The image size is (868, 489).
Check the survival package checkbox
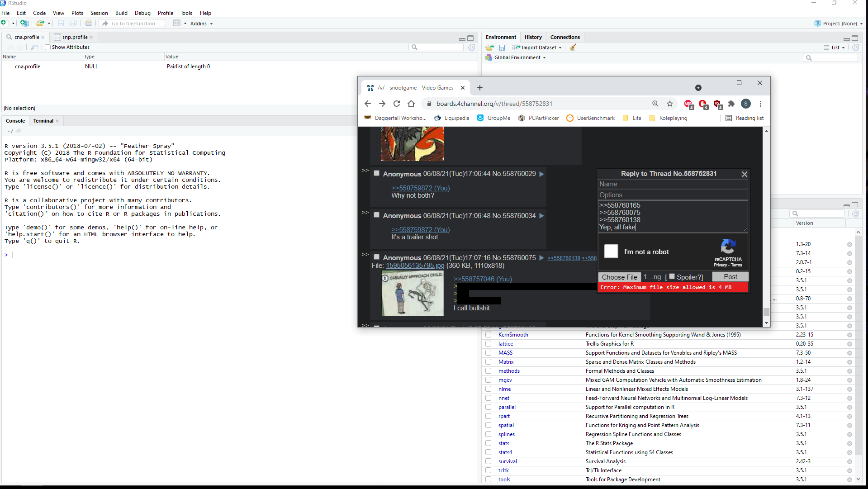click(x=488, y=461)
